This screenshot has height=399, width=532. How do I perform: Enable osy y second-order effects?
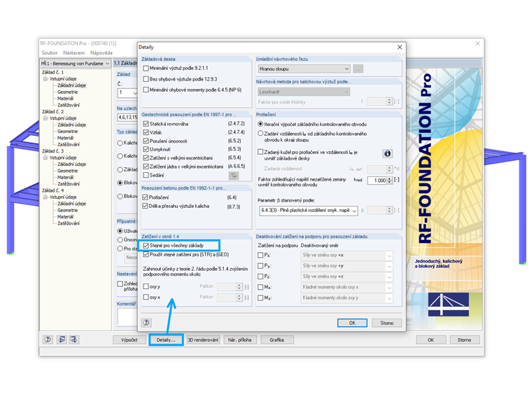click(146, 287)
